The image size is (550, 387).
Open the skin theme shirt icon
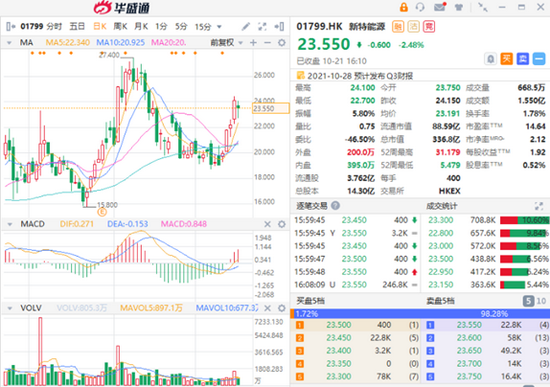(x=459, y=7)
